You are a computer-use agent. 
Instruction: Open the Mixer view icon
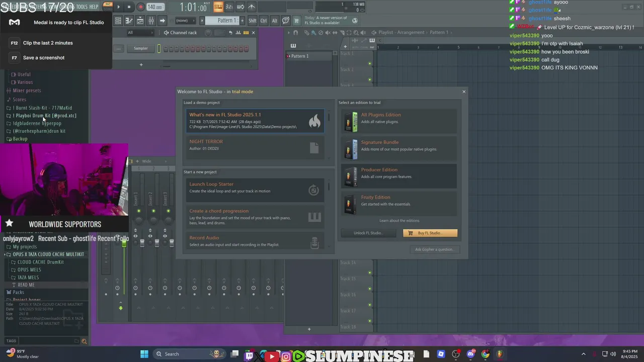coord(151,21)
